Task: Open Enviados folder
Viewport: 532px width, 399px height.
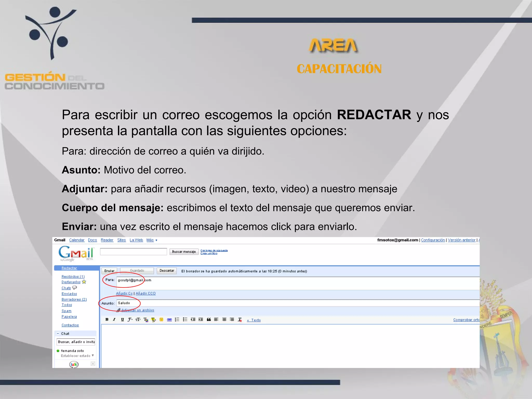Action: (69, 294)
